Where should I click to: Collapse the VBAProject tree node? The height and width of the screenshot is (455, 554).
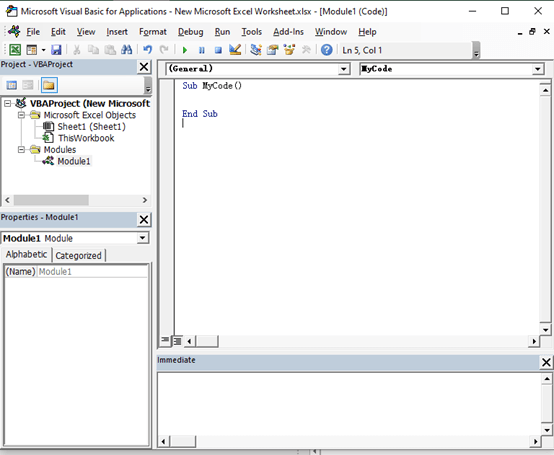coord(7,104)
